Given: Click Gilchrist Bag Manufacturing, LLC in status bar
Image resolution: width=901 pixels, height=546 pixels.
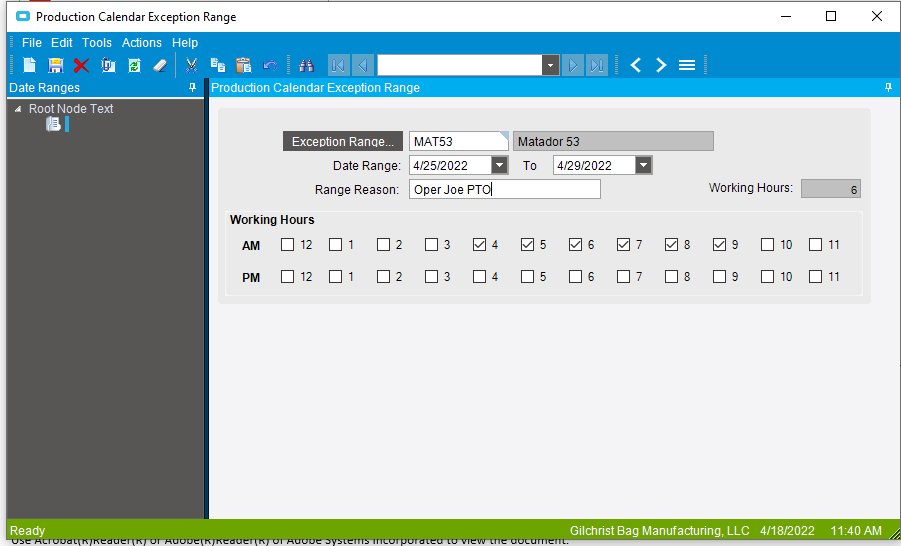Looking at the screenshot, I should [x=659, y=530].
